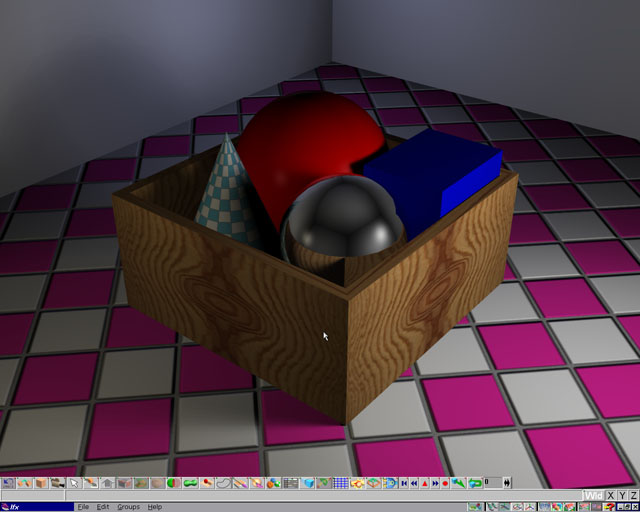This screenshot has height=512, width=640.
Task: Advance with the double right arrows
Action: pos(435,483)
